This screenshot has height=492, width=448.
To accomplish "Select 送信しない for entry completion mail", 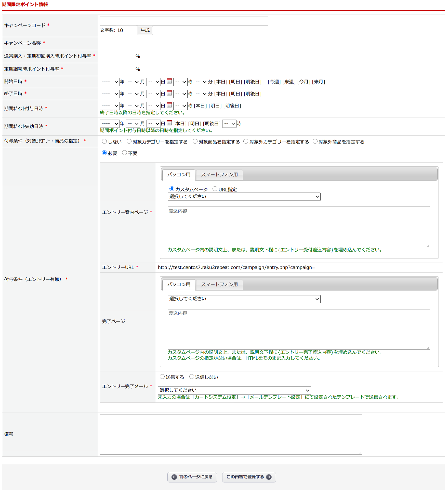I will click(x=192, y=377).
